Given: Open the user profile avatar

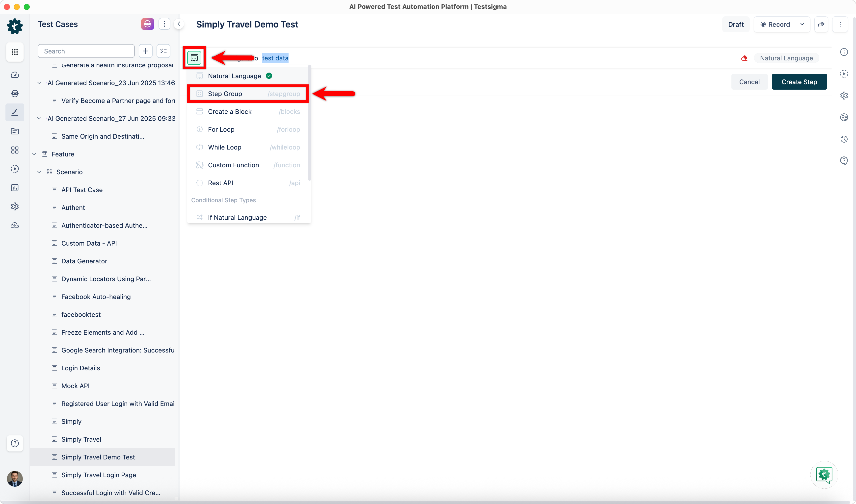Looking at the screenshot, I should tap(15, 478).
